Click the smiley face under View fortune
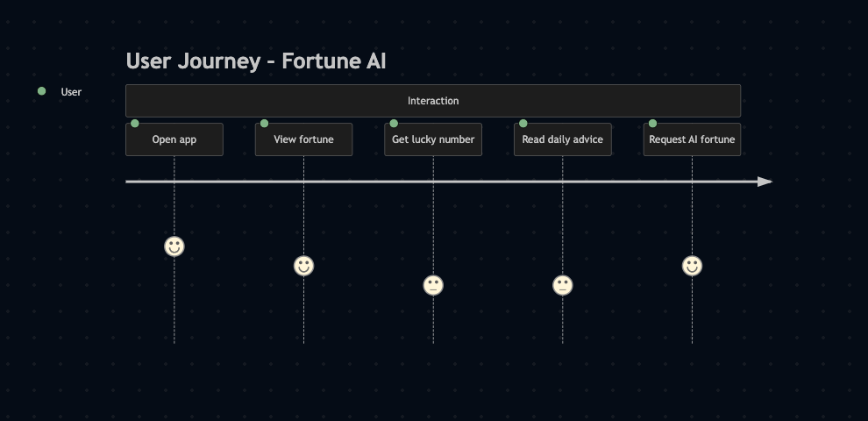This screenshot has width=868, height=421. click(304, 266)
